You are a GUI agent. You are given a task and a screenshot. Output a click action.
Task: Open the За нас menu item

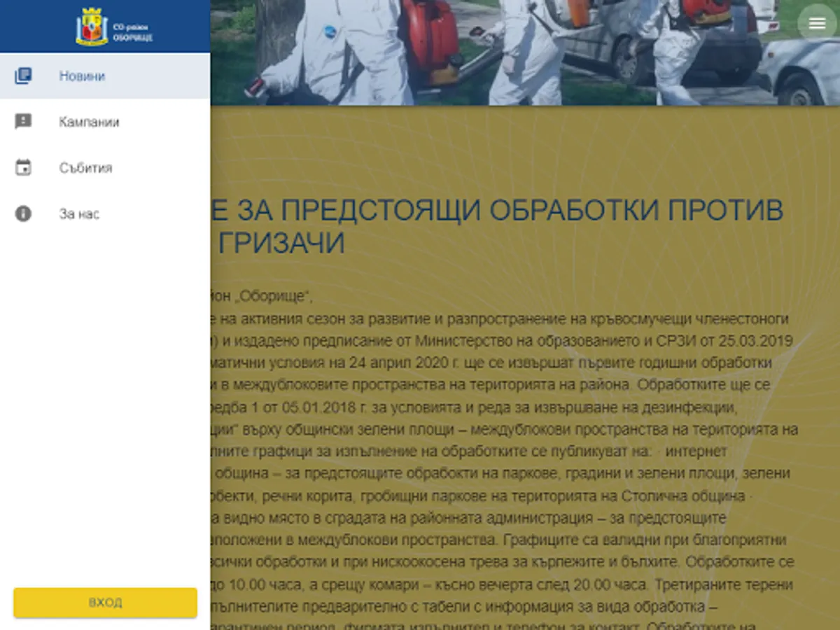(x=105, y=213)
